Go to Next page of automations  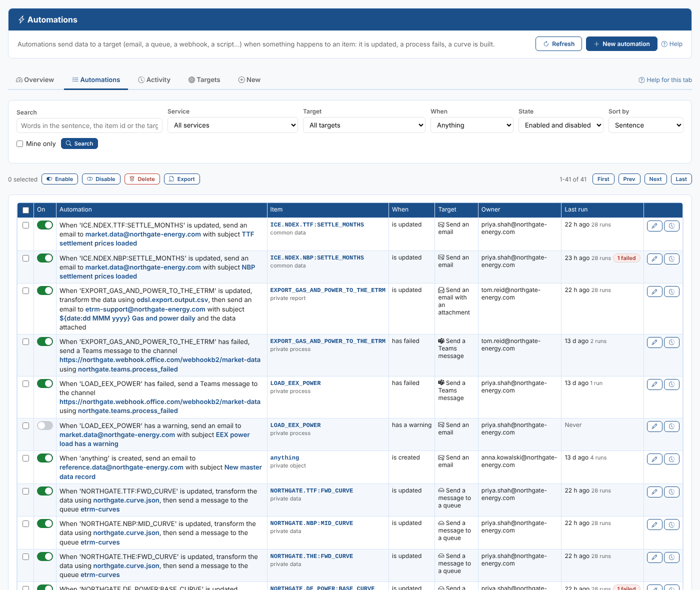655,179
